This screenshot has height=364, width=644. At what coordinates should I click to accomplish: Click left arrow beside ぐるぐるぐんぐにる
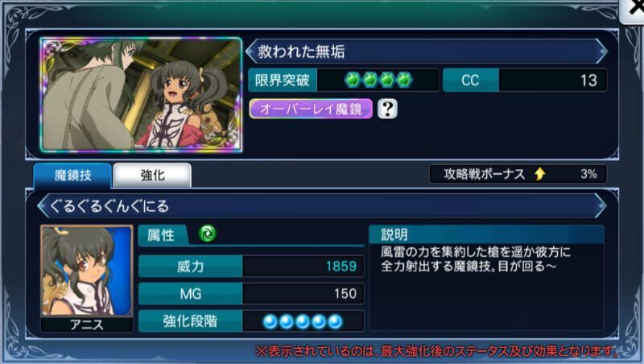[x=43, y=206]
